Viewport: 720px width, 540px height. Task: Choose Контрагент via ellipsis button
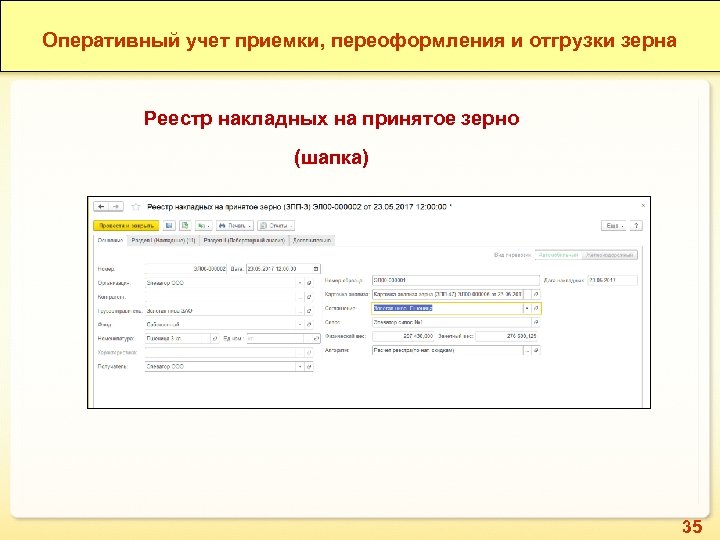pyautogui.click(x=300, y=297)
